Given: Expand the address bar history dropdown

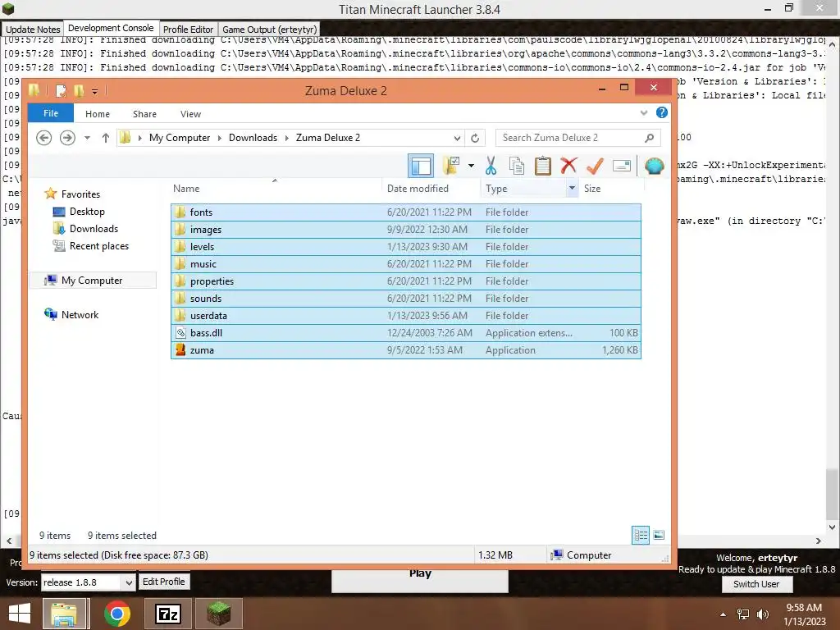Looking at the screenshot, I should click(x=457, y=138).
